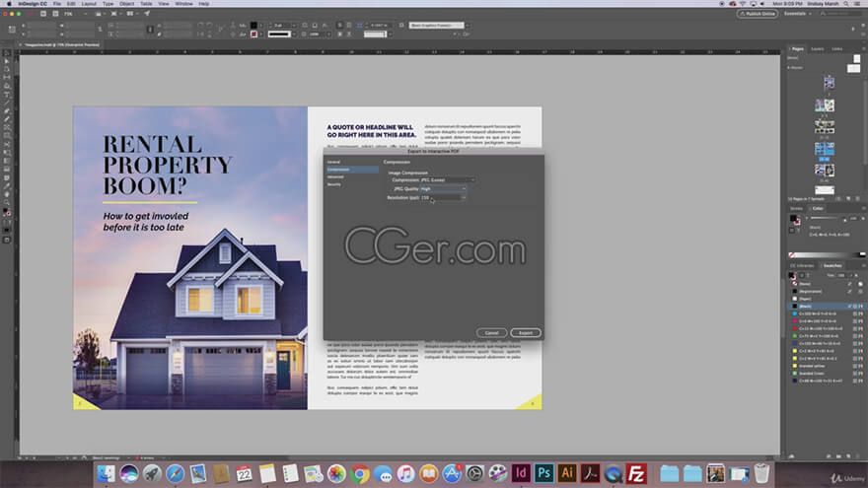Open iTunes from the Dock
868x488 pixels.
405,473
